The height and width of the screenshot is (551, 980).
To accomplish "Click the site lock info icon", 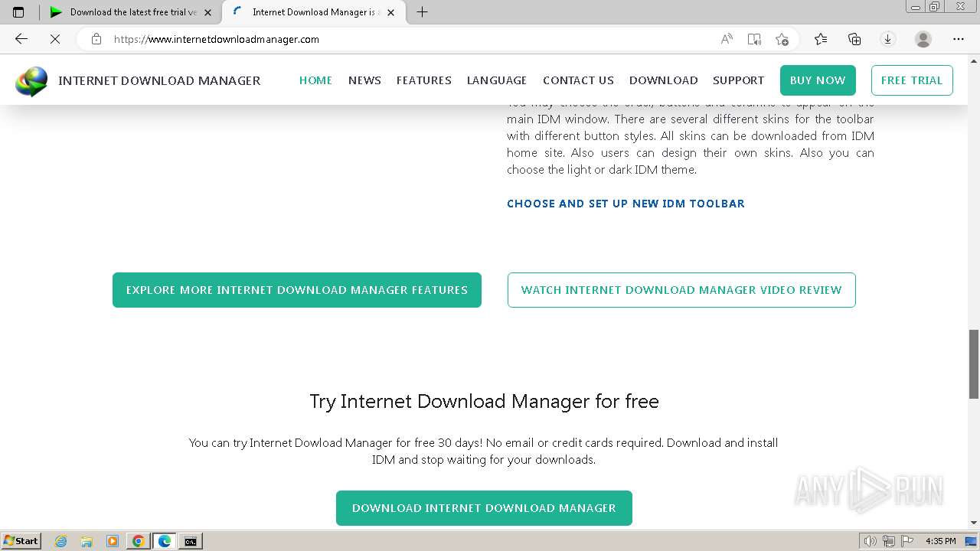I will click(x=96, y=39).
